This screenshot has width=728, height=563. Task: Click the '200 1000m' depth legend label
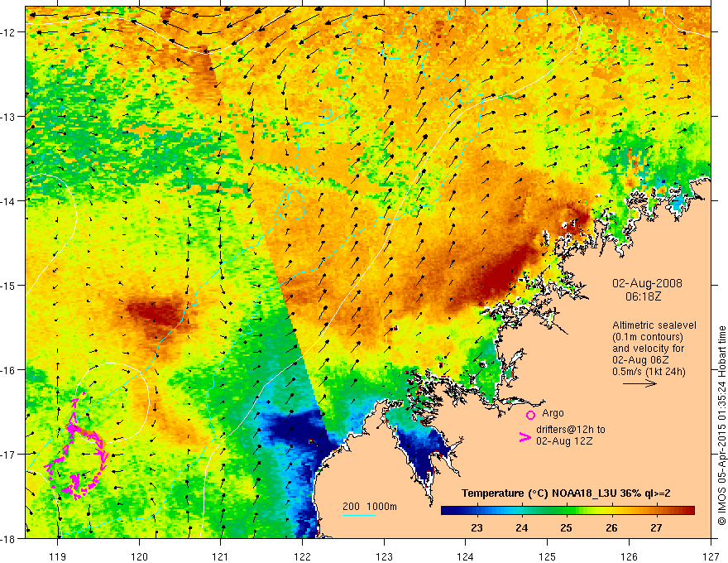point(370,507)
